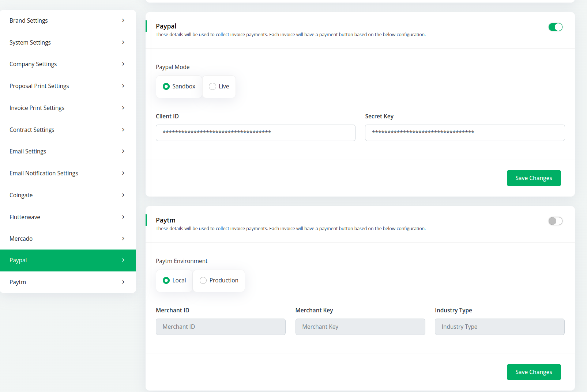587x392 pixels.
Task: Open Contract Settings in sidebar
Action: 68,130
